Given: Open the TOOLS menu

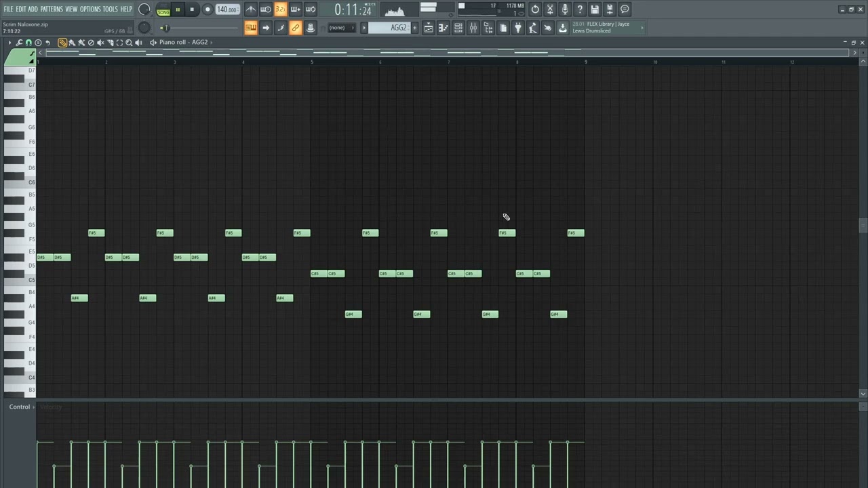Looking at the screenshot, I should click(110, 9).
